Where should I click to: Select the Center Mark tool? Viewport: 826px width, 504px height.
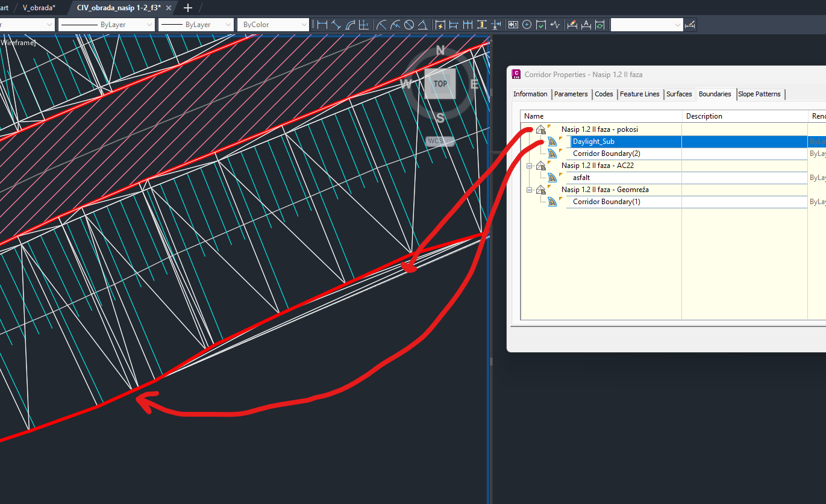527,25
